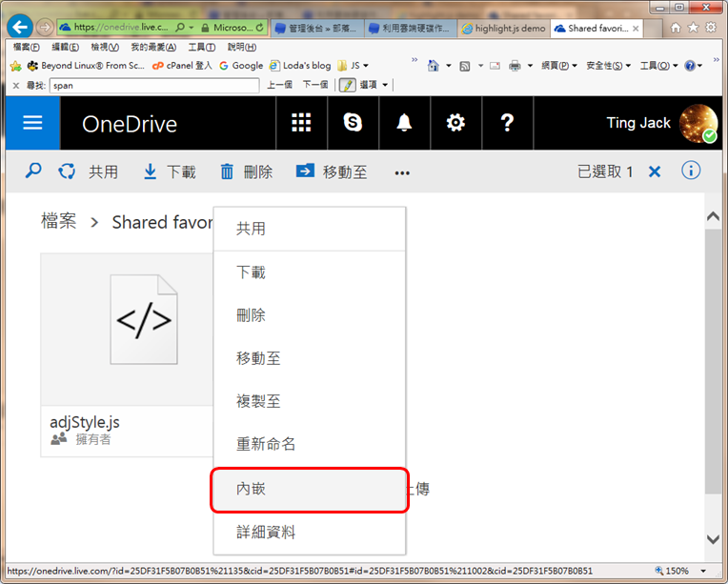Click the find highlight pen icon
The image size is (728, 584).
[347, 85]
